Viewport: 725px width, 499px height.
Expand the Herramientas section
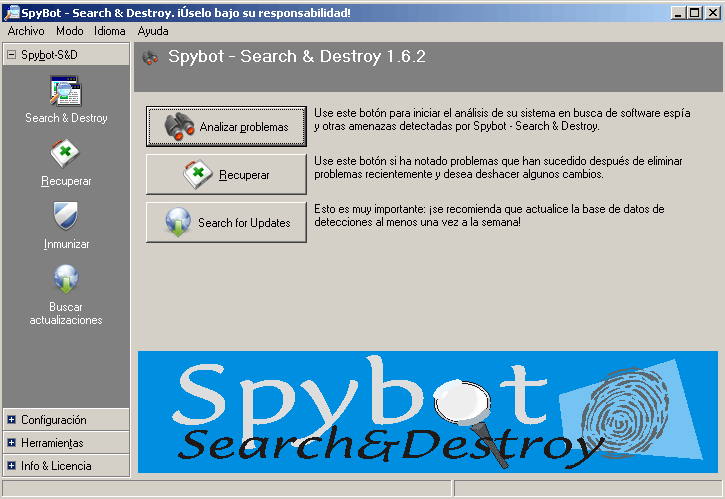[11, 443]
